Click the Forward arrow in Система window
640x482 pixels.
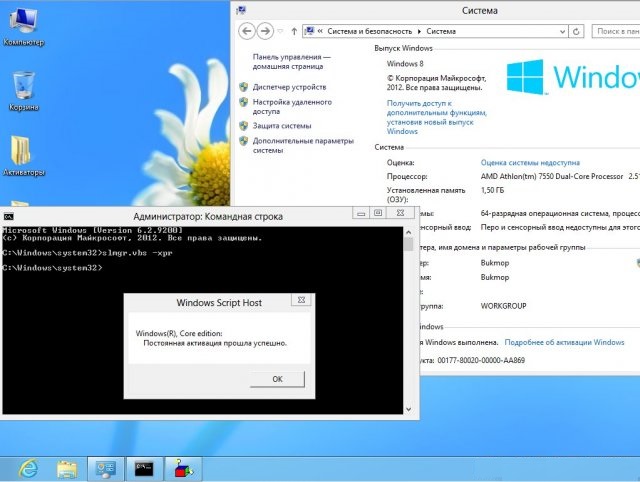[x=265, y=31]
